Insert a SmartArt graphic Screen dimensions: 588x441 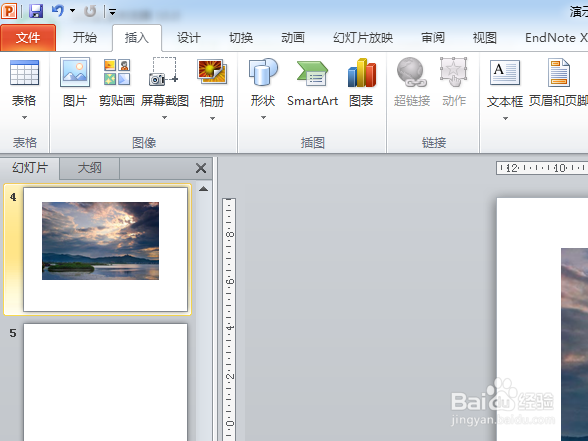pos(312,82)
